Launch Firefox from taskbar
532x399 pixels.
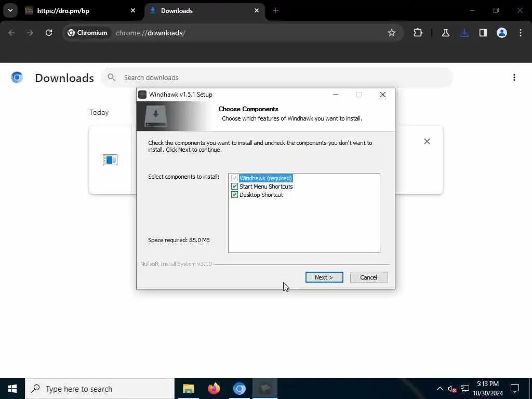pyautogui.click(x=214, y=389)
